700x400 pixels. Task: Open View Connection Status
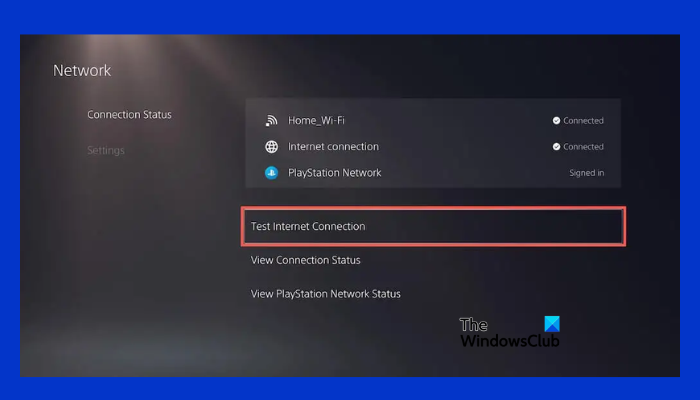click(305, 260)
